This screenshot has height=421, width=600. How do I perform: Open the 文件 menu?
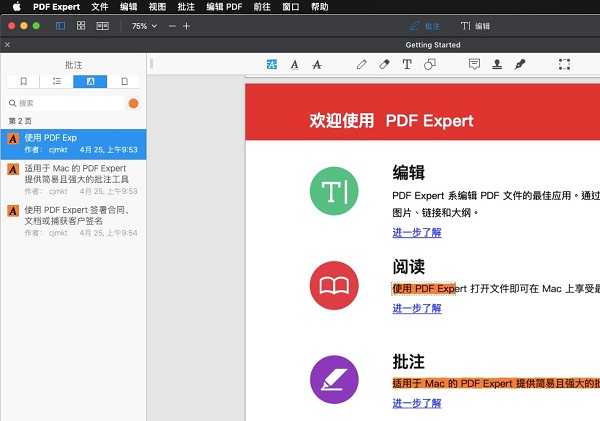point(99,7)
